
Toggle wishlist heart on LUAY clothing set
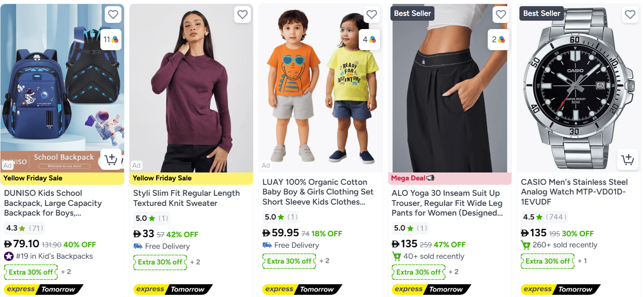coord(372,15)
